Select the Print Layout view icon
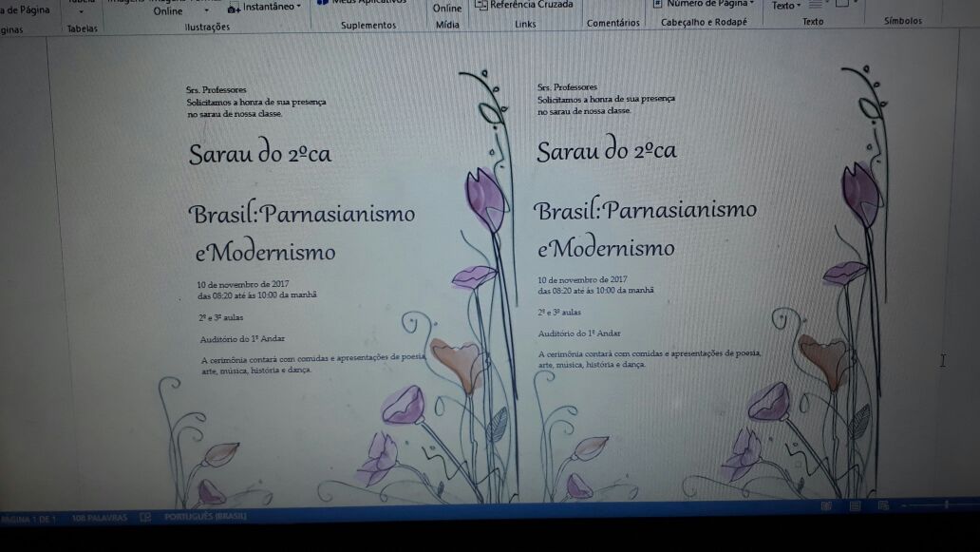This screenshot has height=552, width=980. (854, 506)
